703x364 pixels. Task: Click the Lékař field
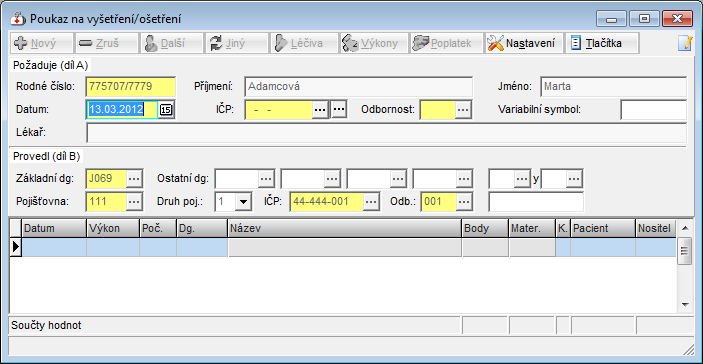pyautogui.click(x=386, y=133)
